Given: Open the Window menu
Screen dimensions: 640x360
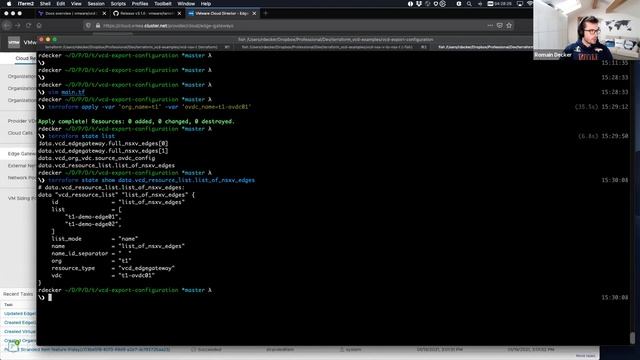Looking at the screenshot, I should pyautogui.click(x=186, y=4).
